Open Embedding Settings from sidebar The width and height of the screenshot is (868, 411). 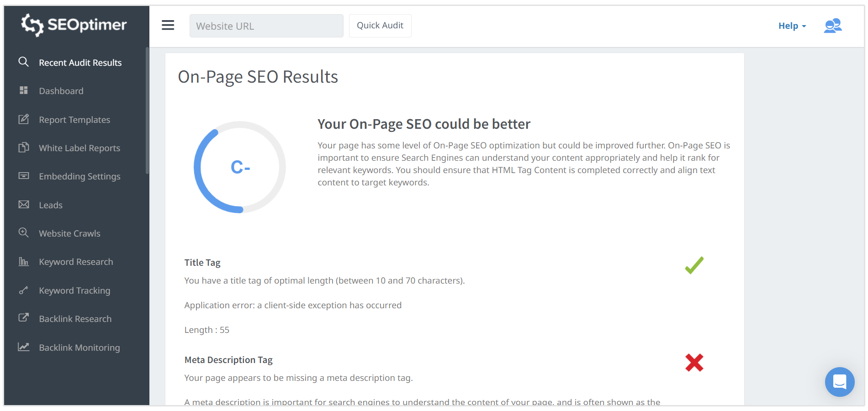point(79,176)
